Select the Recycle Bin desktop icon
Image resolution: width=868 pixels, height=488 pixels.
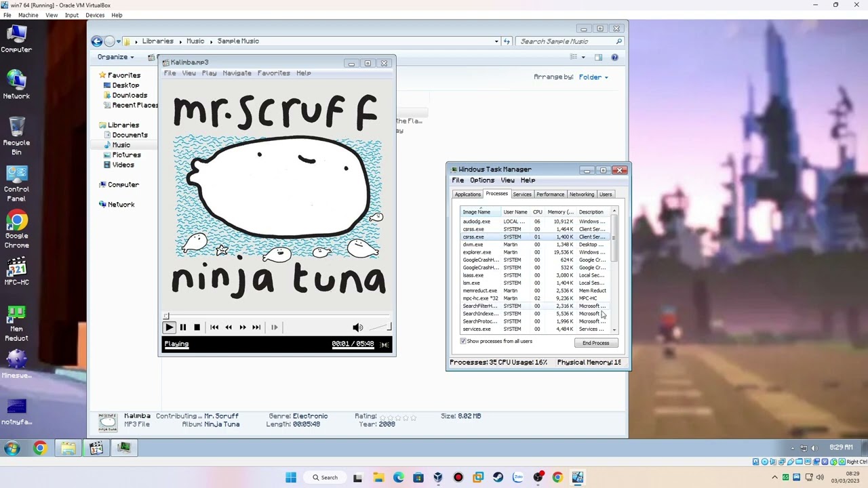(x=16, y=136)
